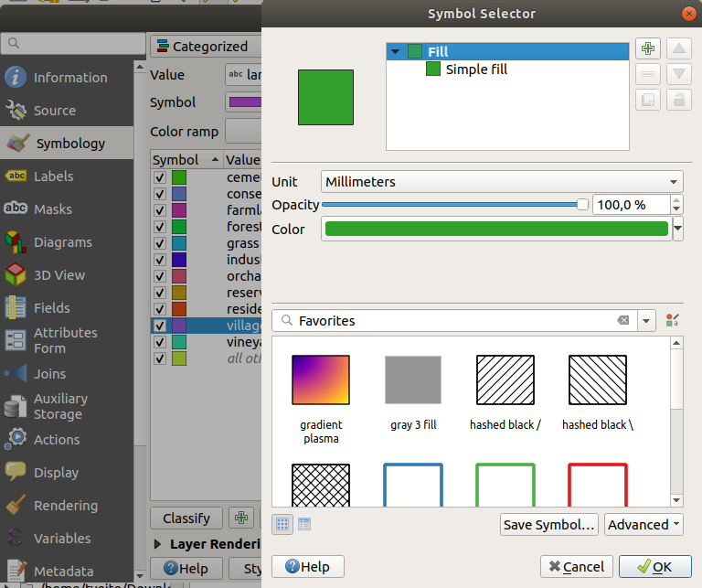Open the Unit Millimeters dropdown
This screenshot has width=702, height=588.
point(502,182)
